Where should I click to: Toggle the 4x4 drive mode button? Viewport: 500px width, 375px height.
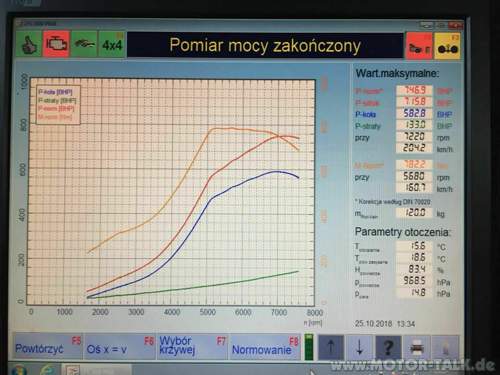click(112, 44)
